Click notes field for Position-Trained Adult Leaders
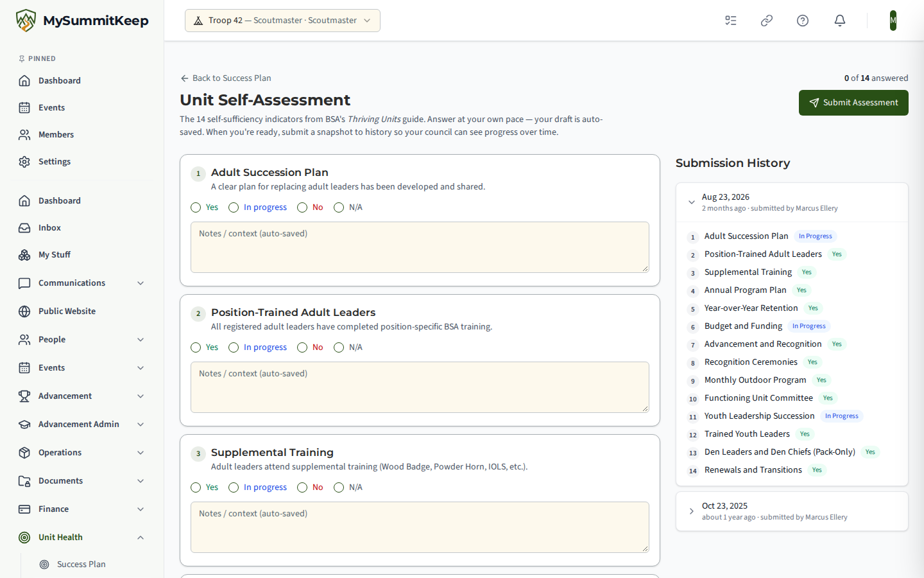 point(420,387)
